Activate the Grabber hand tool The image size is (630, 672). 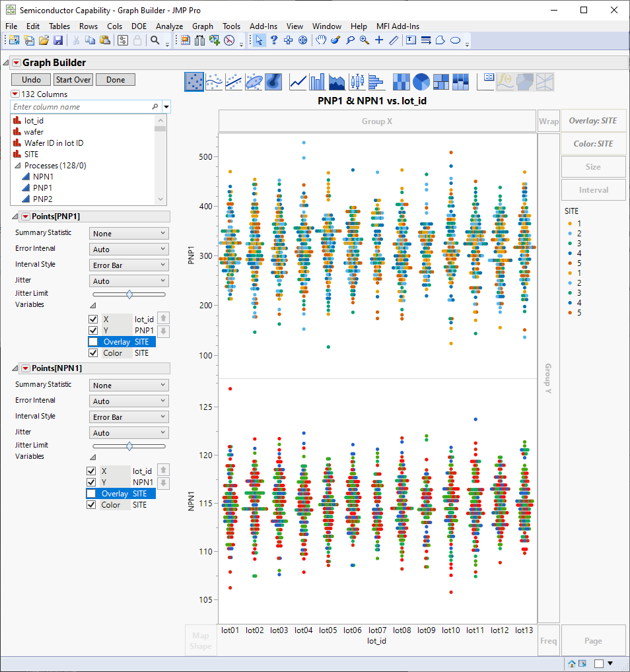point(320,40)
